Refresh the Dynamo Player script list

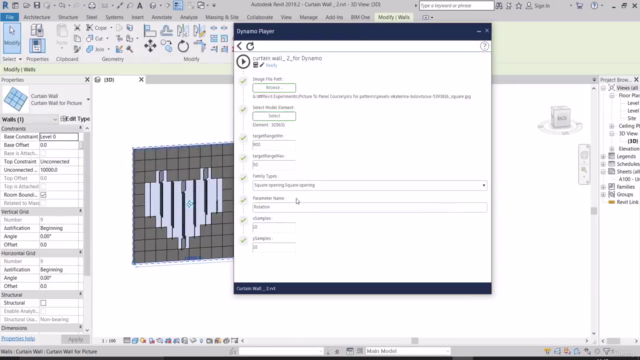pos(250,46)
